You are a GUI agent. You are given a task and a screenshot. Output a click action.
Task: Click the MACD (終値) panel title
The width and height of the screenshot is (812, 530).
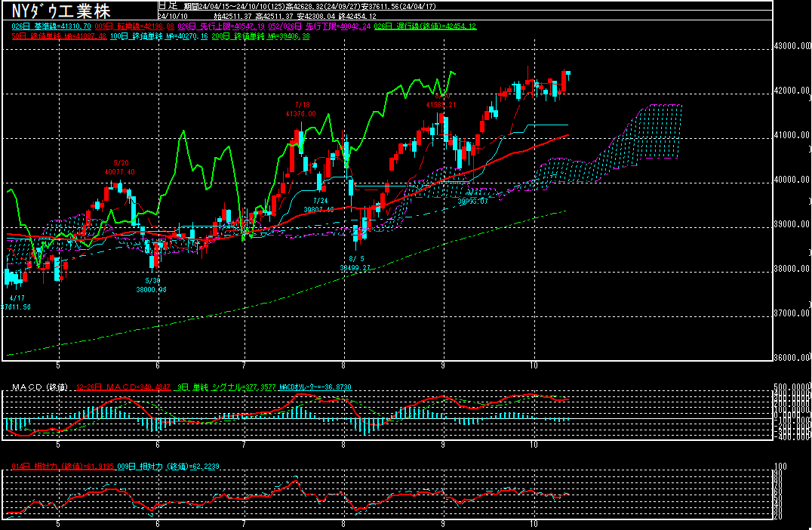click(40, 387)
